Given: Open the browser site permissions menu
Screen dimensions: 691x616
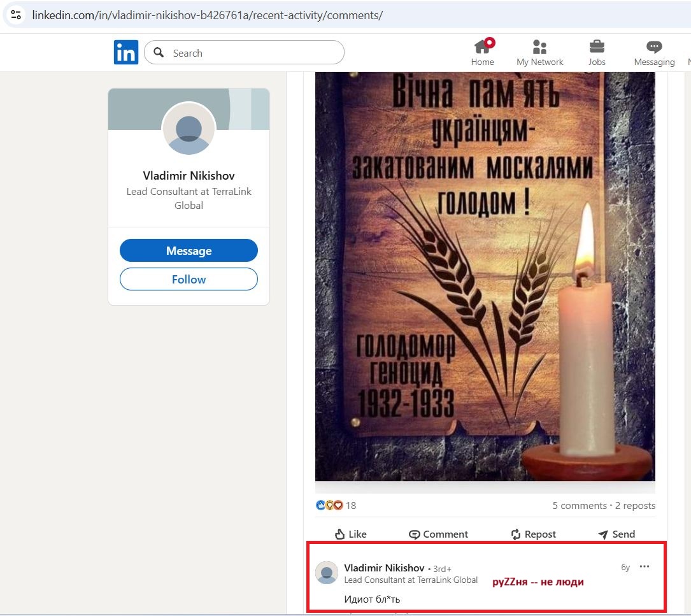Looking at the screenshot, I should [x=15, y=14].
